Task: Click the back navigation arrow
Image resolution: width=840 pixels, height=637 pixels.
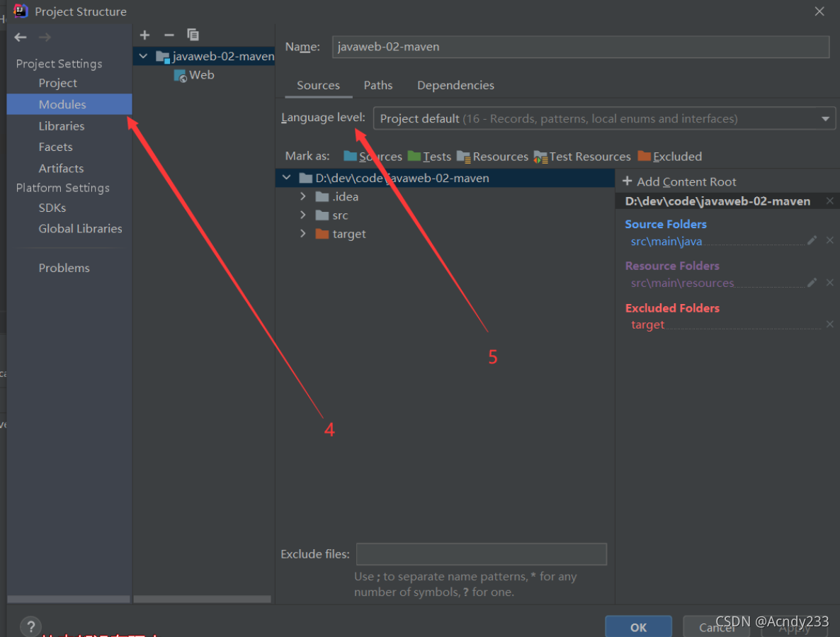Action: 21,37
